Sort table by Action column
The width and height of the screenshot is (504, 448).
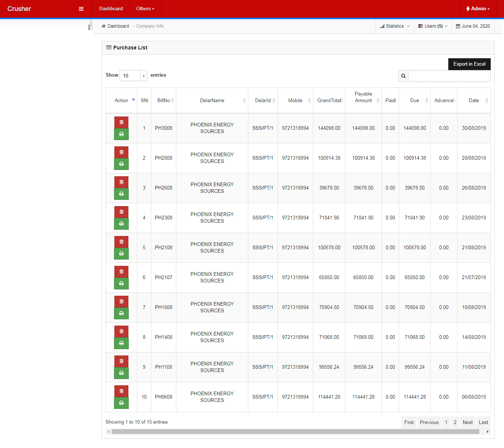pos(121,100)
